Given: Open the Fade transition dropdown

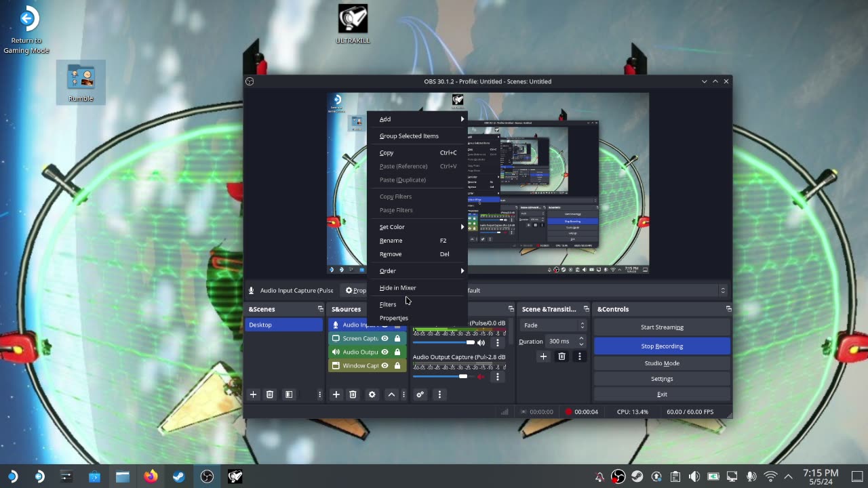Looking at the screenshot, I should [553, 325].
